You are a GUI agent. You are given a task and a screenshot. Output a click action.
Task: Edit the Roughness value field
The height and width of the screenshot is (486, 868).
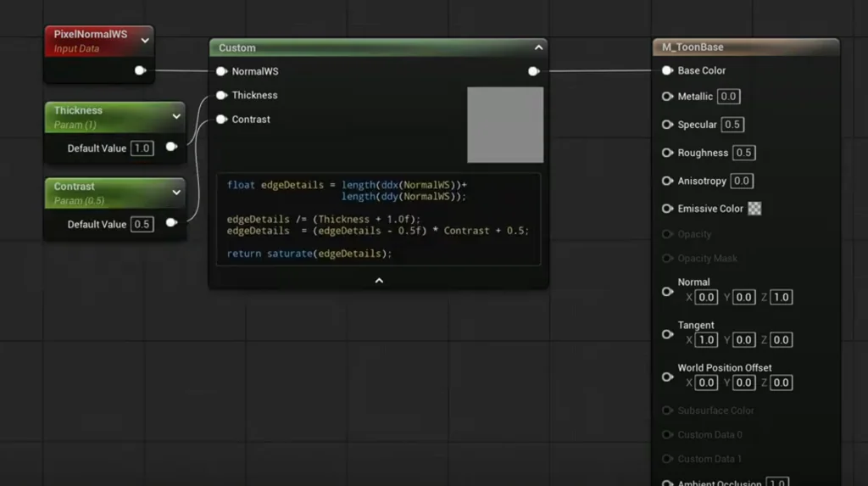point(744,153)
